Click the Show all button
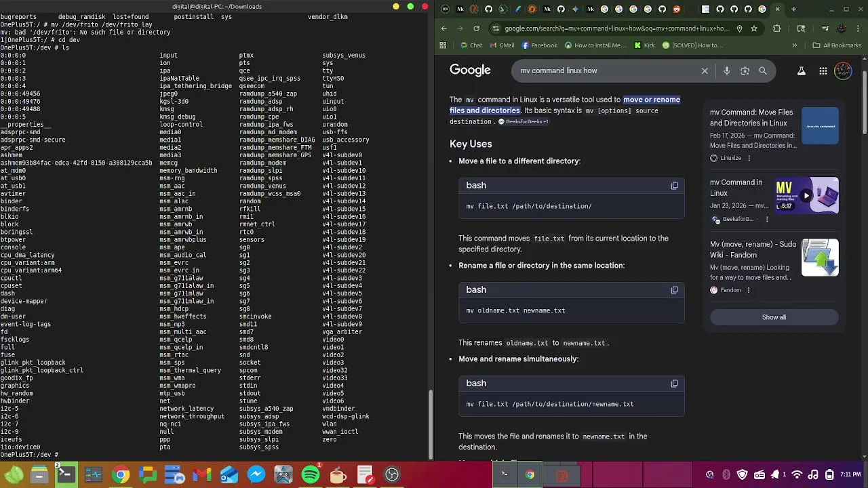 click(x=774, y=317)
